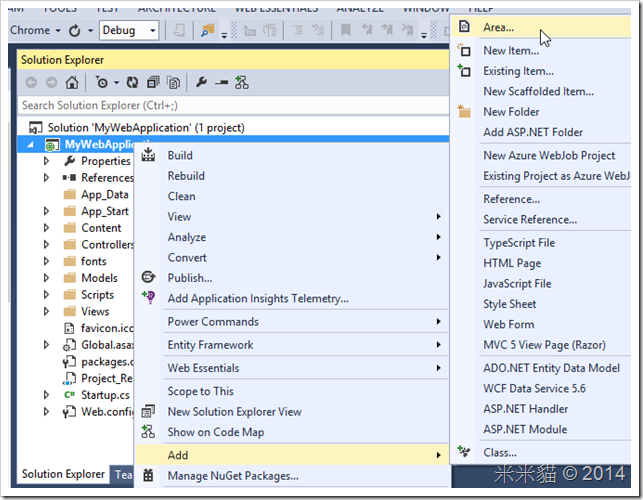Select New Azure WebJob Project
The height and width of the screenshot is (500, 643).
541,155
